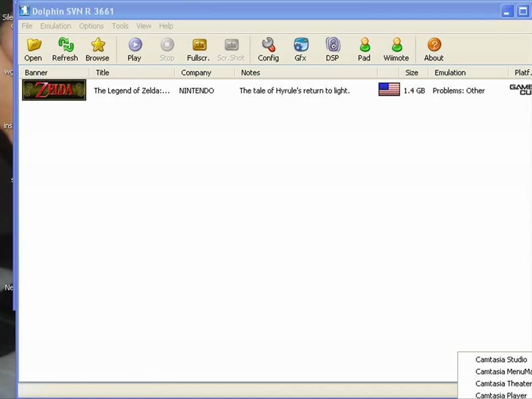The image size is (532, 399).
Task: Click the About question mark icon
Action: [x=434, y=49]
